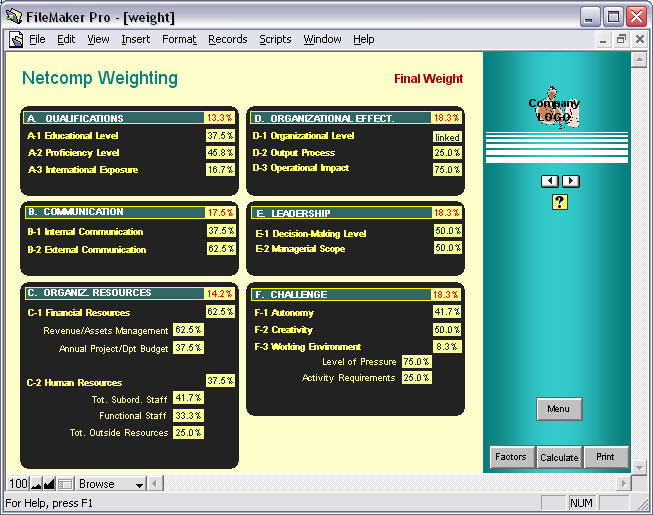Click the next record arrow button
Screen dimensions: 653x515
[570, 181]
